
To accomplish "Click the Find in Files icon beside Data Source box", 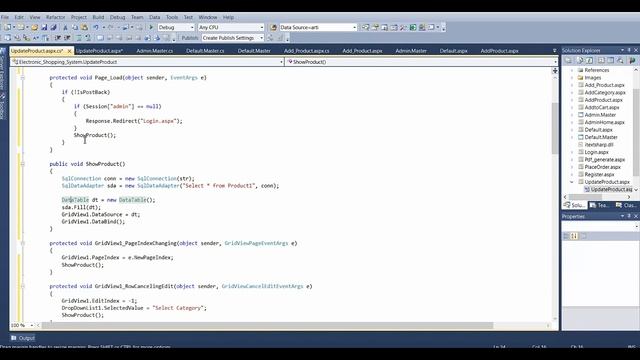I will pos(273,27).
